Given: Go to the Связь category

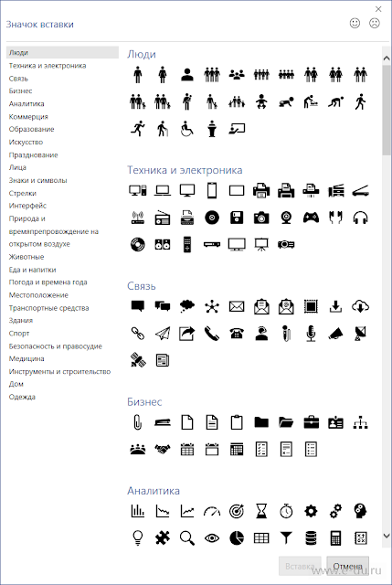Looking at the screenshot, I should [18, 79].
